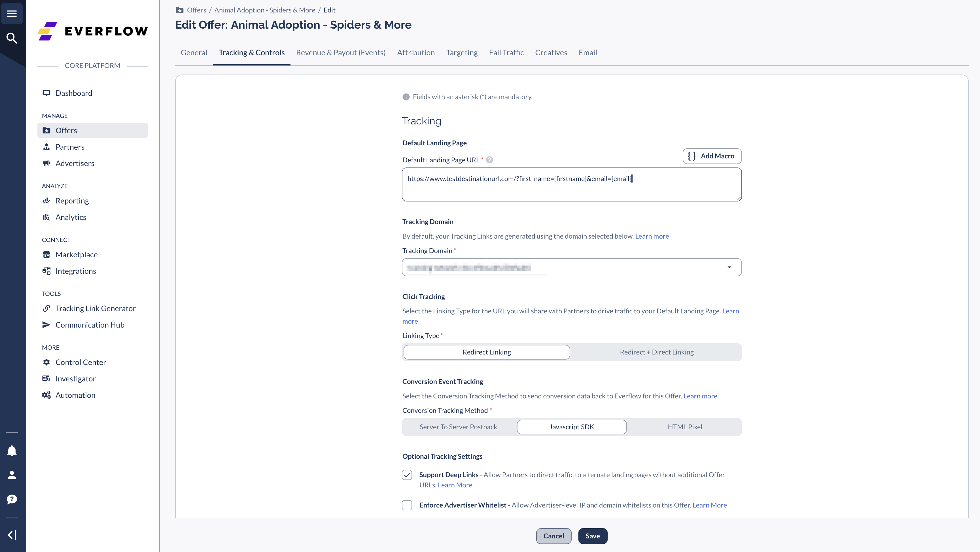Screen dimensions: 980x552
Task: Open Marketplace in sidebar
Action: click(92, 254)
